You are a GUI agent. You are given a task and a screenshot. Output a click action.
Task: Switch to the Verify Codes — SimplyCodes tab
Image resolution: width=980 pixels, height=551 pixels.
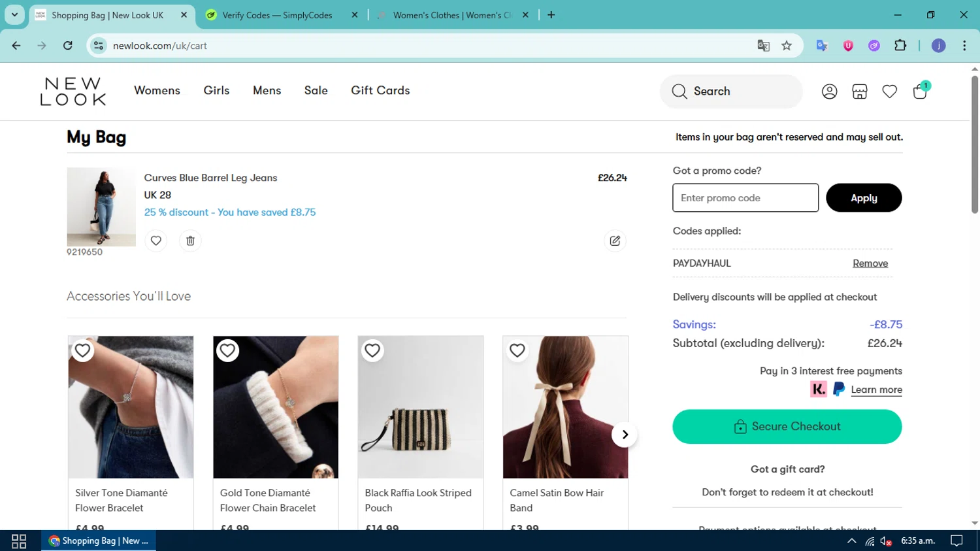point(277,15)
